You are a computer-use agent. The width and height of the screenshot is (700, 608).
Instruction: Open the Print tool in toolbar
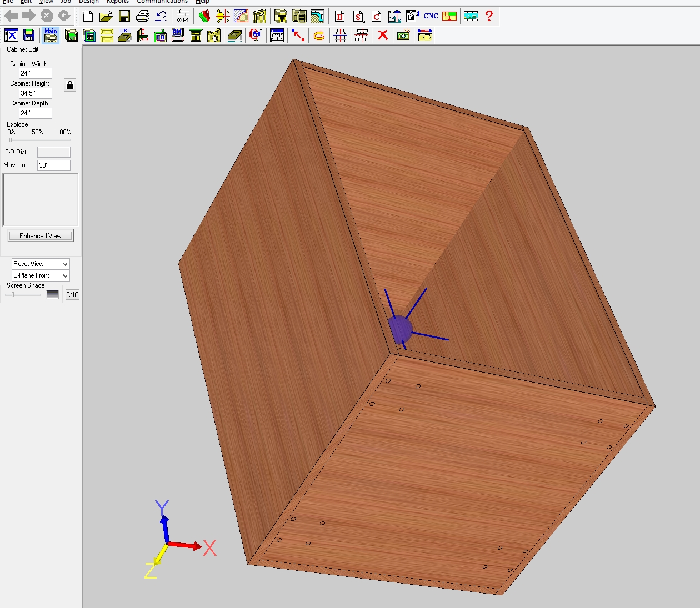(143, 16)
